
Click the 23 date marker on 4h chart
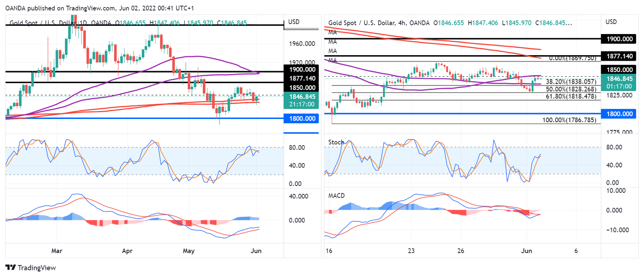coord(411,251)
